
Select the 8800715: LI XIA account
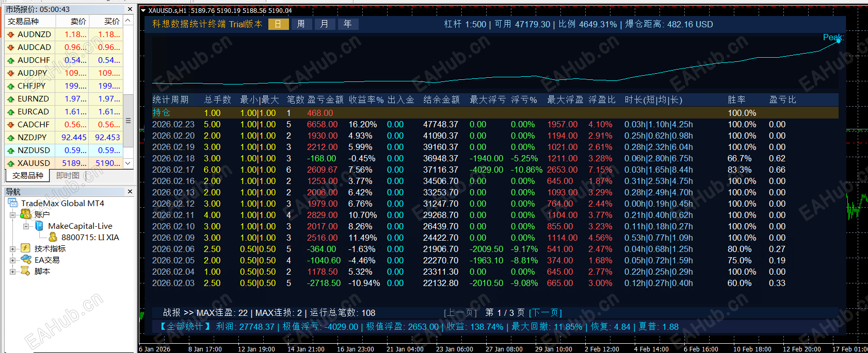[90, 238]
